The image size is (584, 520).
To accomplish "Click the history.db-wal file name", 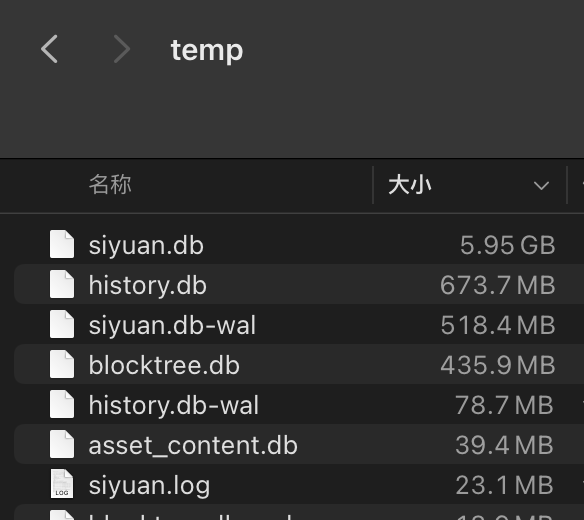I will click(x=174, y=405).
